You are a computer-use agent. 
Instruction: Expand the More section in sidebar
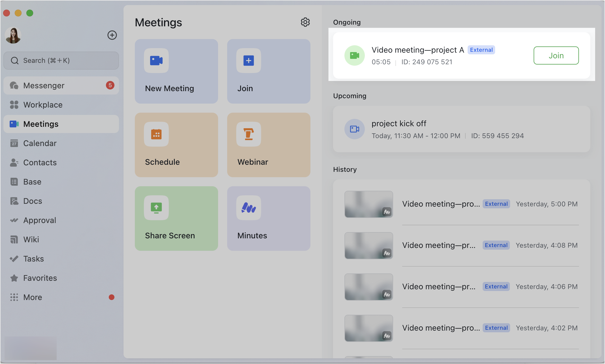click(32, 297)
